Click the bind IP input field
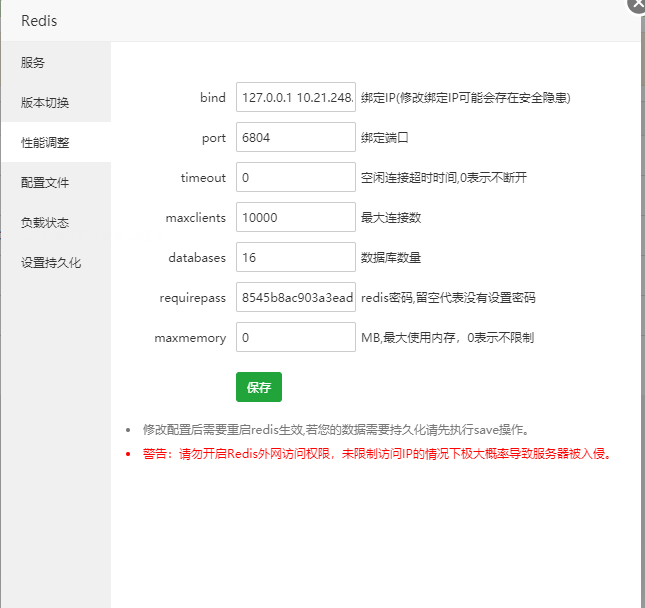This screenshot has width=645, height=608. [x=296, y=97]
